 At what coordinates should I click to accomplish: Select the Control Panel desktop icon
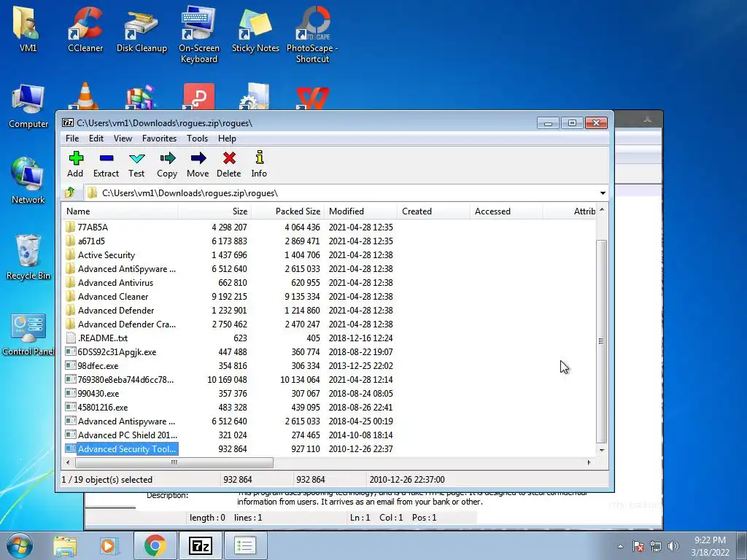tap(28, 333)
